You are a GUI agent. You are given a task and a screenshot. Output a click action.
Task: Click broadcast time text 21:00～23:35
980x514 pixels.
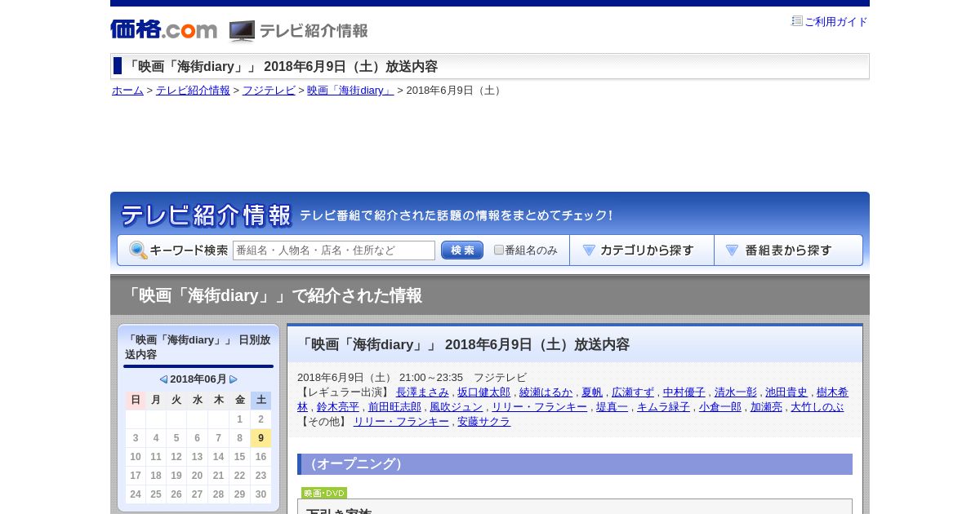431,378
